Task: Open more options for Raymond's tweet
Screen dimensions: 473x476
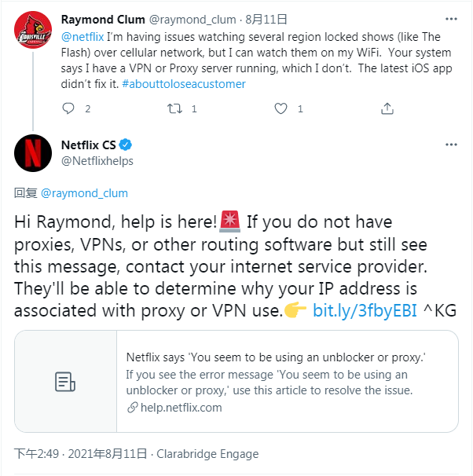Action: point(450,17)
